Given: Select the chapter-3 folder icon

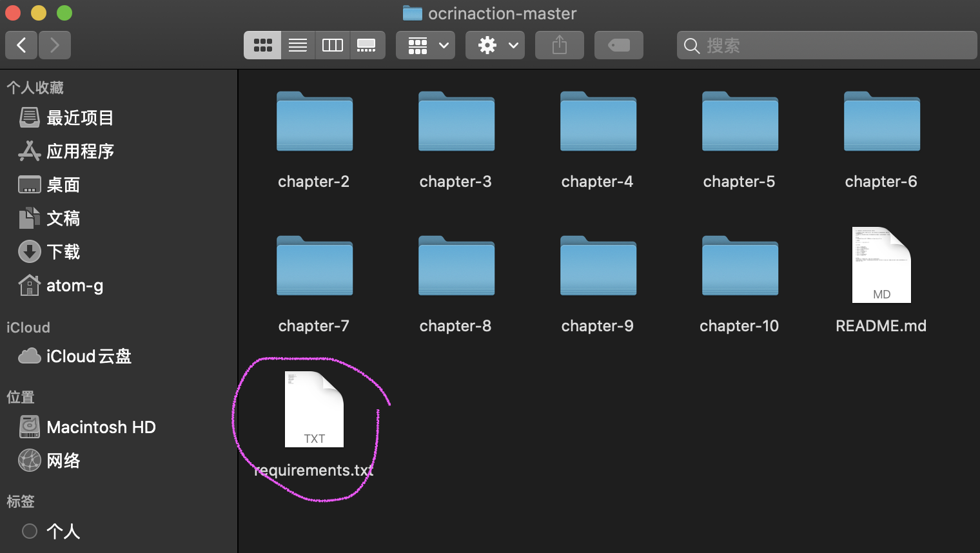Looking at the screenshot, I should [456, 121].
